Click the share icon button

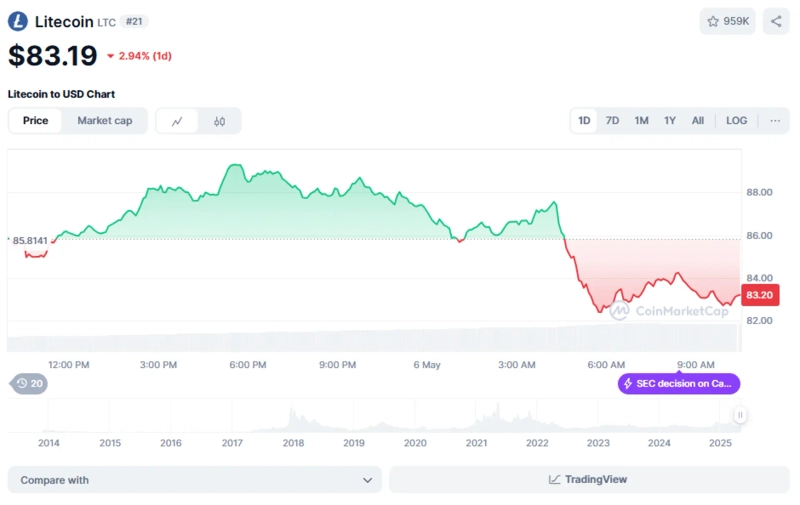(x=776, y=21)
